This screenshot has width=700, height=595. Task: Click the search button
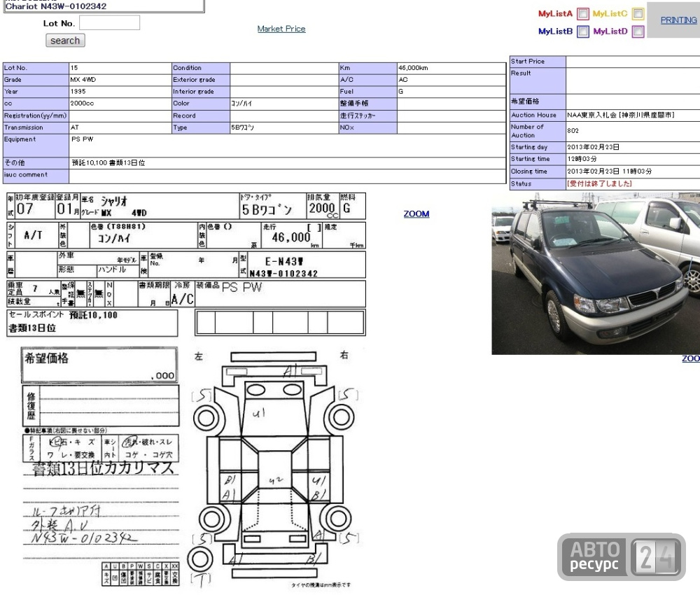(x=65, y=41)
